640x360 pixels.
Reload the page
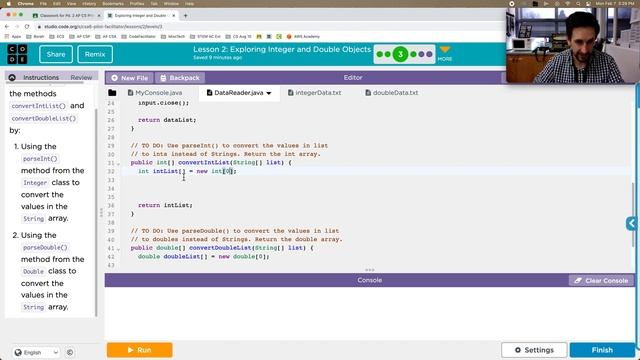[x=27, y=27]
